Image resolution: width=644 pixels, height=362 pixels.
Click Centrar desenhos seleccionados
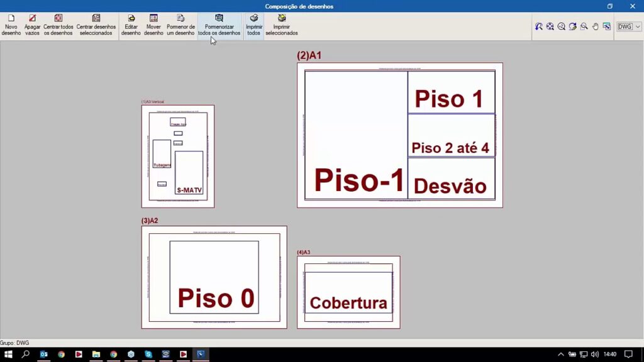pyautogui.click(x=96, y=25)
